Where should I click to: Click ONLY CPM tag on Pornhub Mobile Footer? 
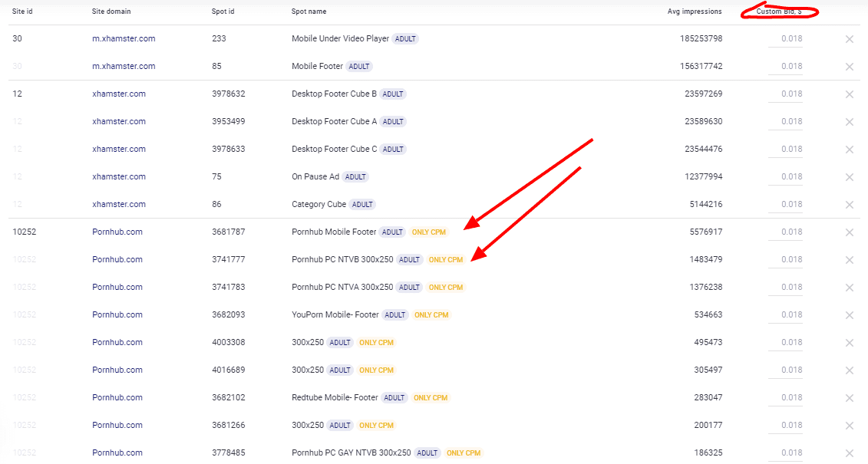428,232
